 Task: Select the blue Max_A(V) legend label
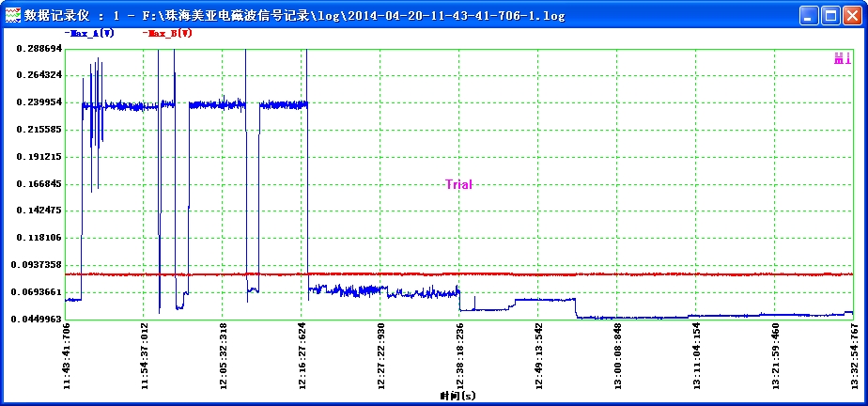tap(89, 33)
